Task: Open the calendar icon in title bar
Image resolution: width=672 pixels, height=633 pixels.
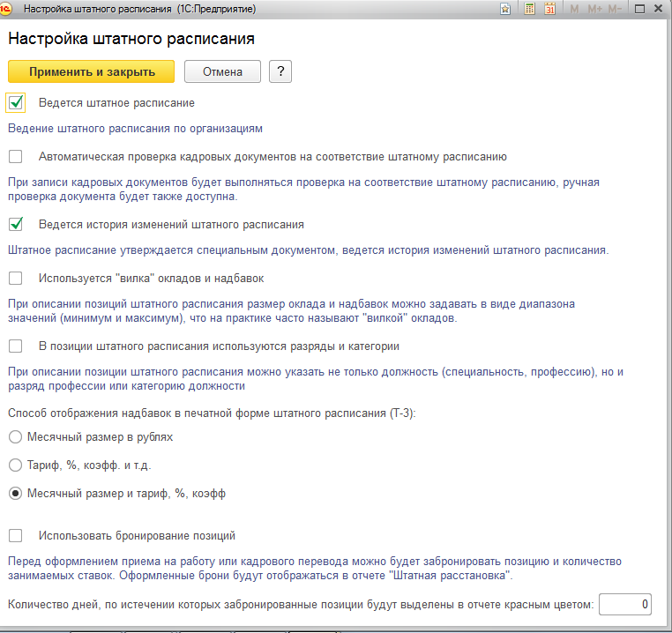Action: point(549,9)
